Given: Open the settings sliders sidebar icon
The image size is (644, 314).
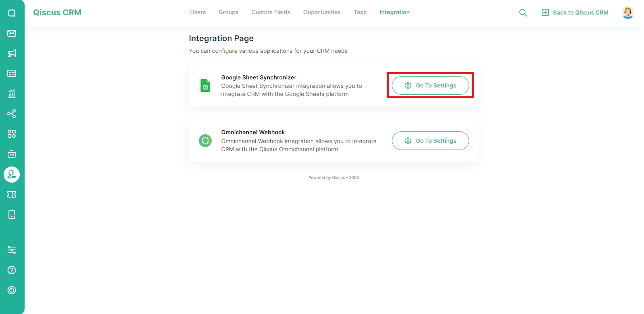Looking at the screenshot, I should click(12, 250).
